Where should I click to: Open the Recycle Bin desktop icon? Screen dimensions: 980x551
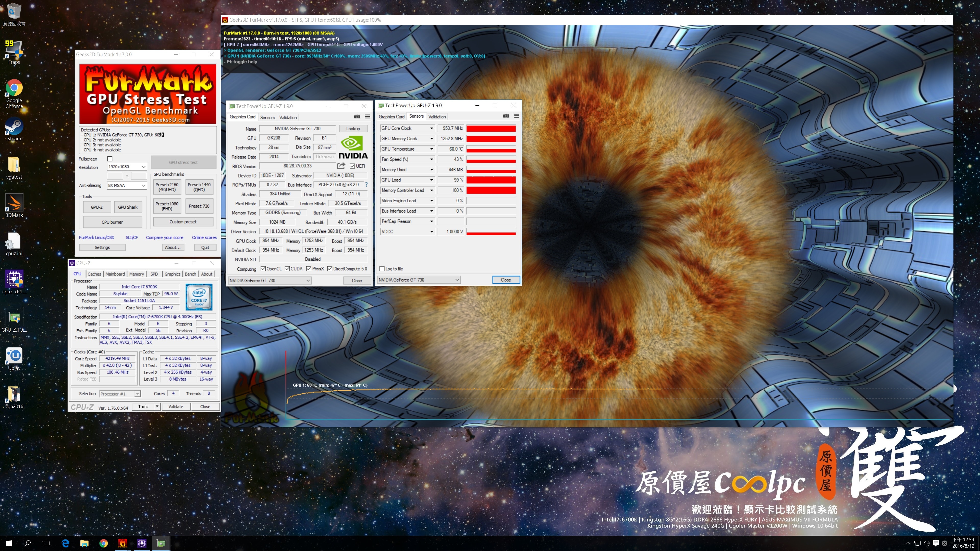(14, 15)
